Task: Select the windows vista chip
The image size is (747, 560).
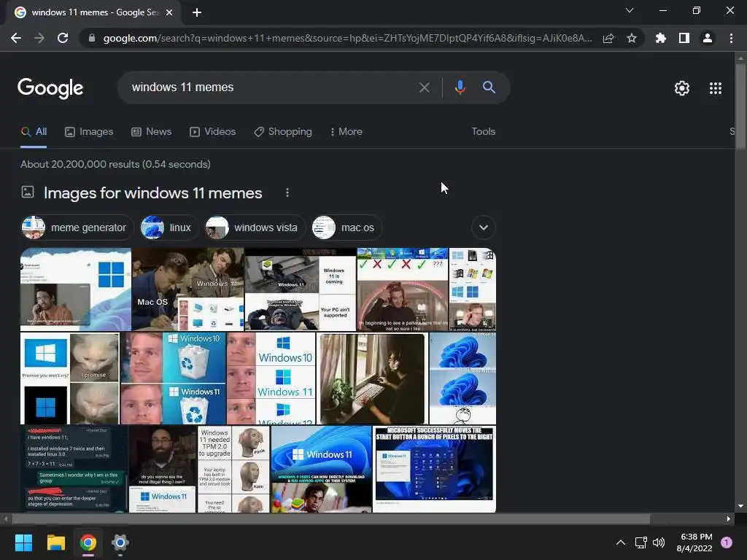Action: click(x=255, y=227)
